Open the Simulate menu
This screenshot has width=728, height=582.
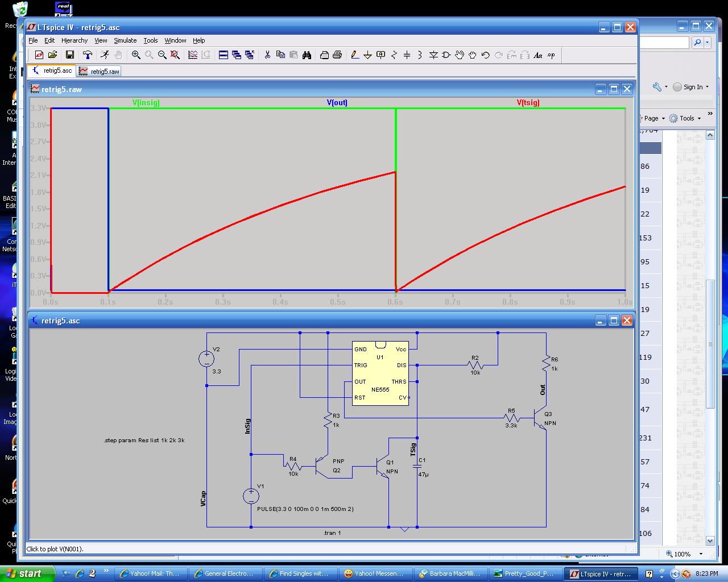(x=125, y=40)
